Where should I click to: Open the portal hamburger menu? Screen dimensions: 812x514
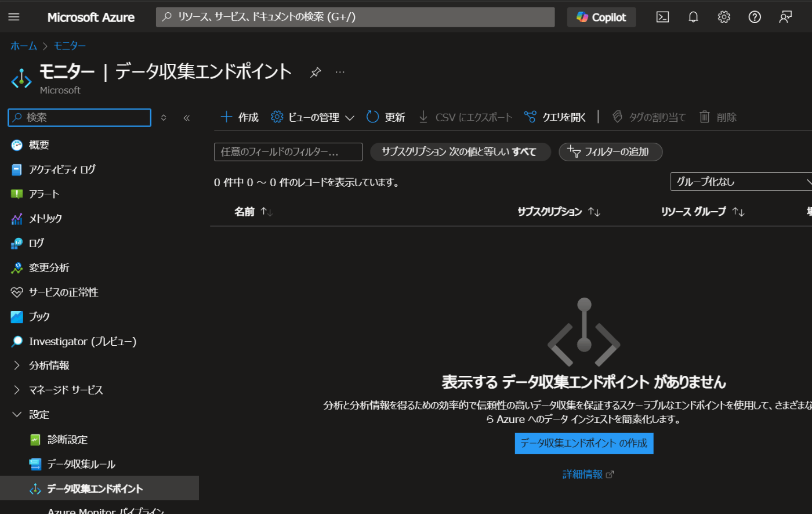coord(14,17)
